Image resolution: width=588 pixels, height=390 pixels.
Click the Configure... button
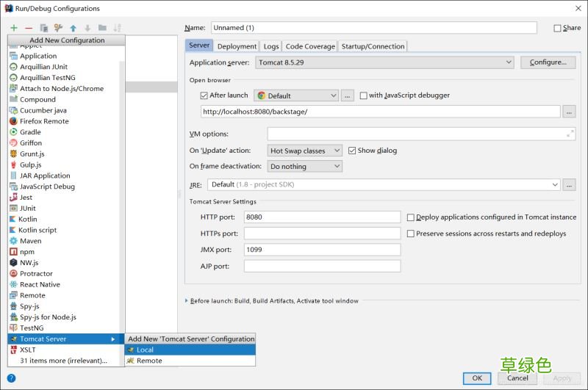(548, 62)
